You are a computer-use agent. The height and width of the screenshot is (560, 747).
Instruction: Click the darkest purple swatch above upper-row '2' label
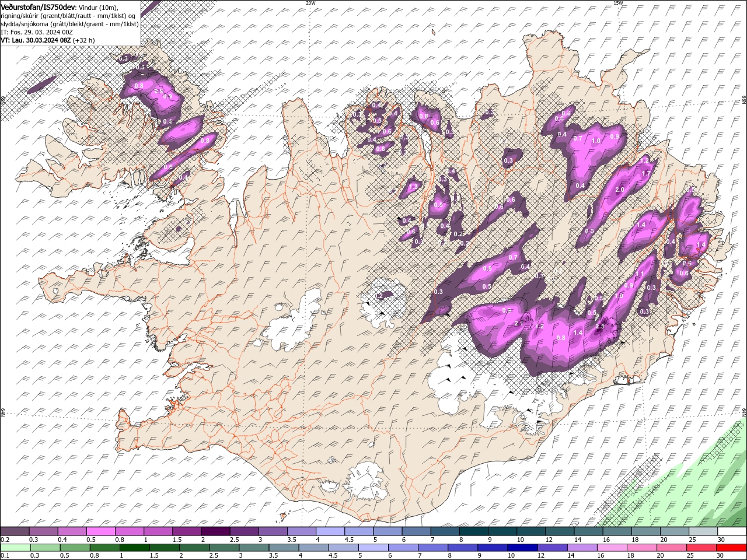click(x=215, y=531)
